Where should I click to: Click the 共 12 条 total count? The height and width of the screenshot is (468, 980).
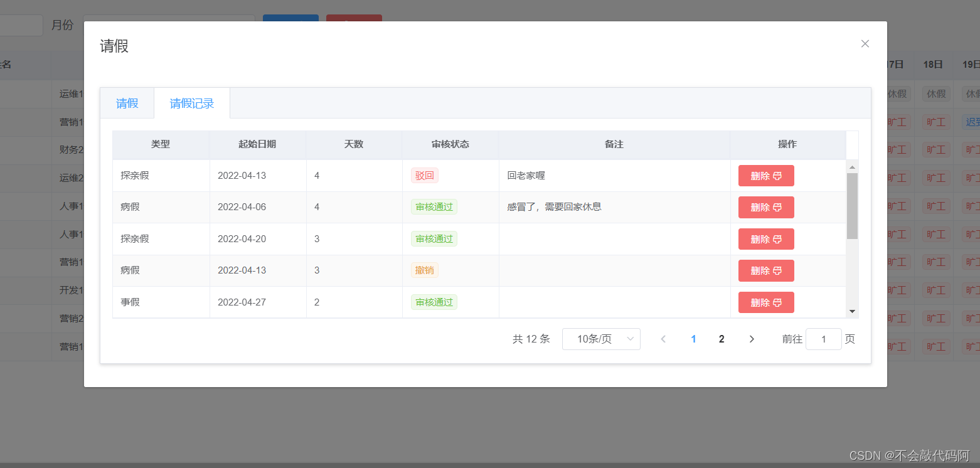coord(531,339)
